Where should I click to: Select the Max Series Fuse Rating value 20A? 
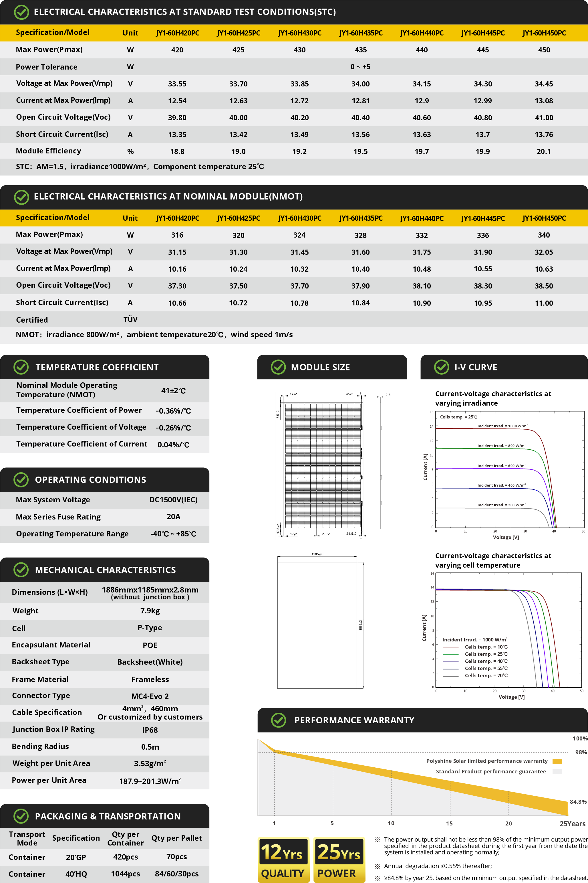tap(173, 517)
